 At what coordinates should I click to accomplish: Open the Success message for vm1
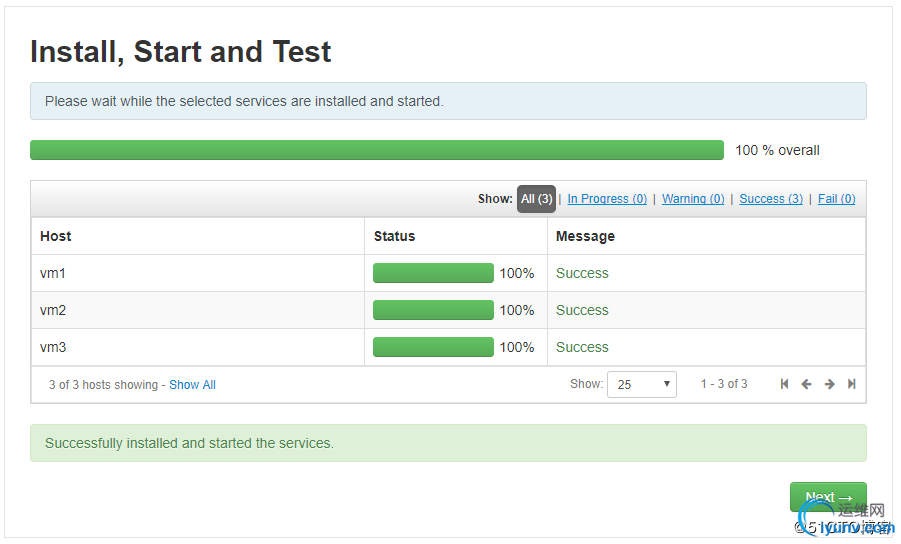(582, 273)
